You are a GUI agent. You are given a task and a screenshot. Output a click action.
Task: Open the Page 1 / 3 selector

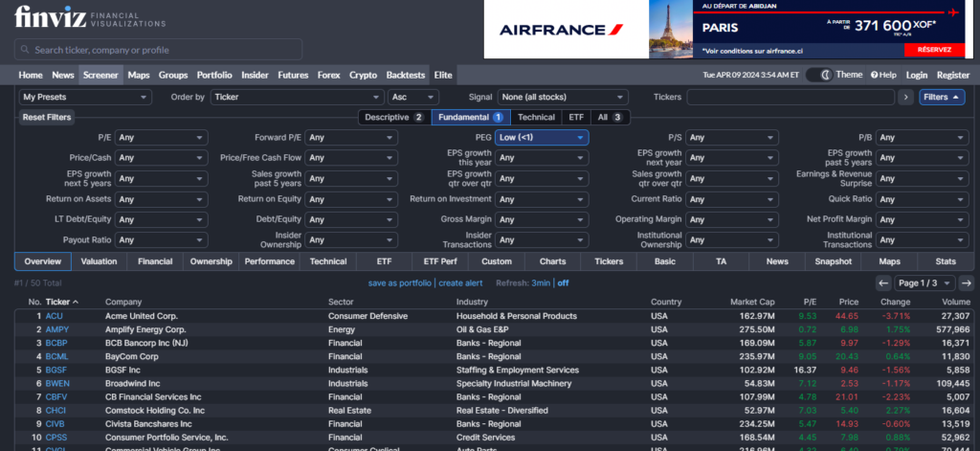pyautogui.click(x=923, y=283)
